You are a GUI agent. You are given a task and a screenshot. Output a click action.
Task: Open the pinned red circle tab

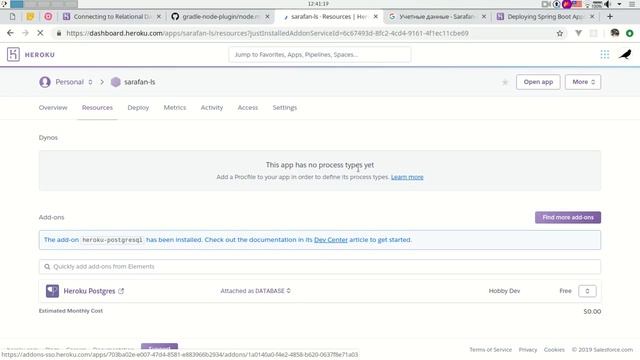pyautogui.click(x=48, y=16)
